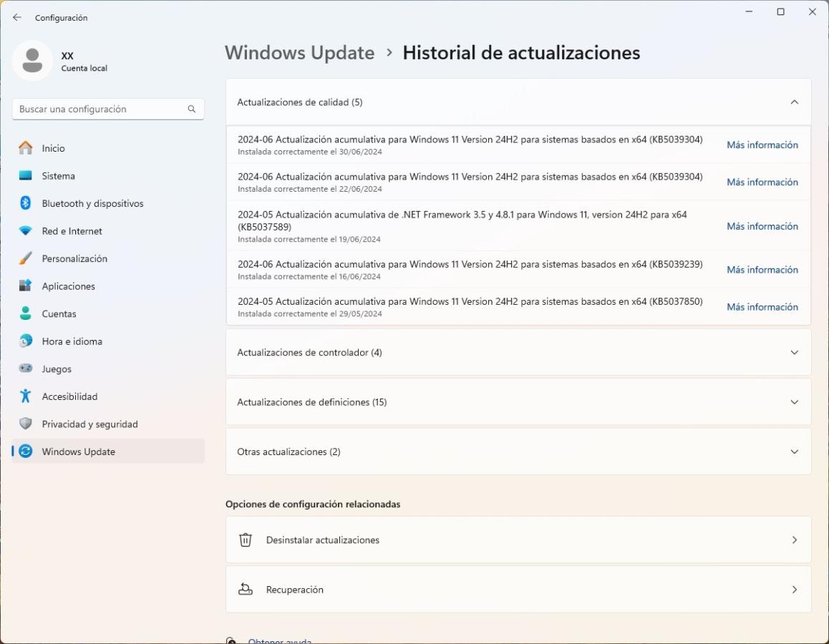The image size is (829, 644).
Task: Click the back arrow next to Configuración
Action: tap(17, 17)
